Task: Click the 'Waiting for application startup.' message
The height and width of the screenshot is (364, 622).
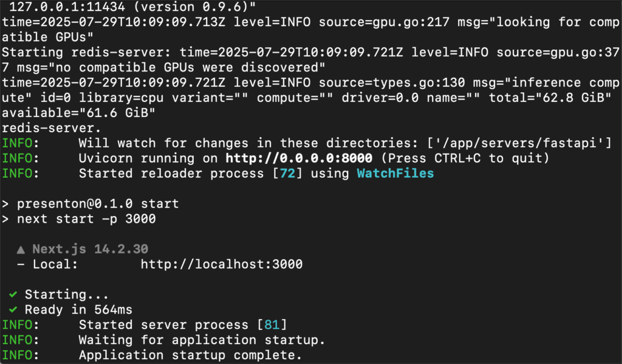Action: point(202,340)
